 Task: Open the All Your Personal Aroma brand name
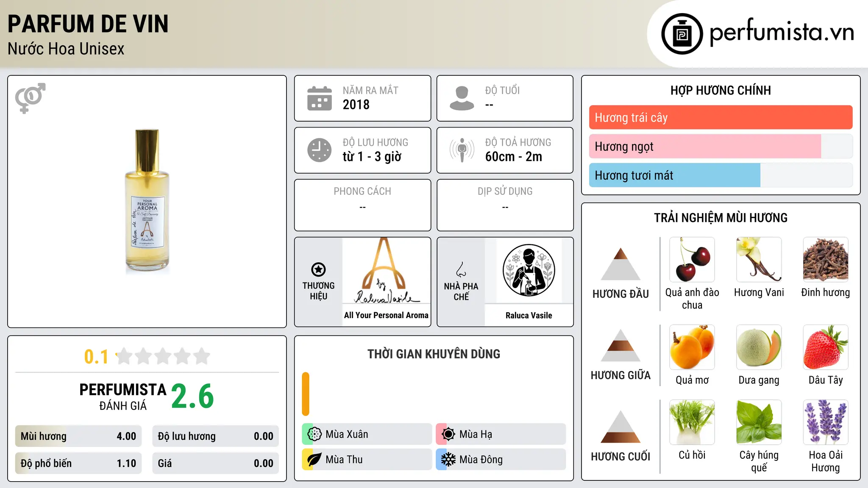click(x=386, y=315)
